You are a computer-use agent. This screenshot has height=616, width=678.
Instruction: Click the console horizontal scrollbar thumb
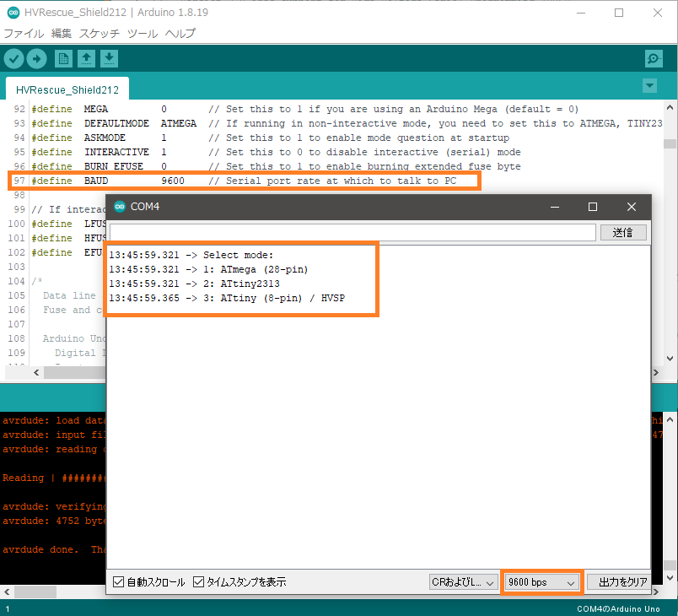coord(35,592)
